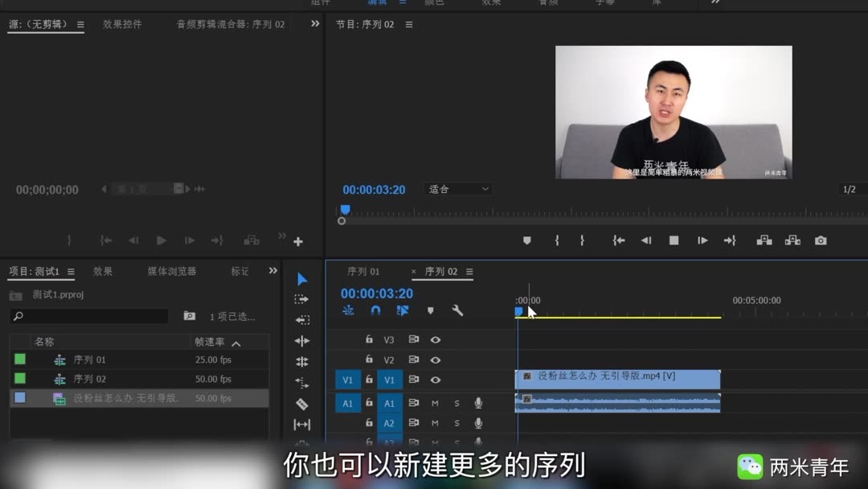Enable the magnet Snap icon in the timeline
This screenshot has width=868, height=489.
[376, 310]
